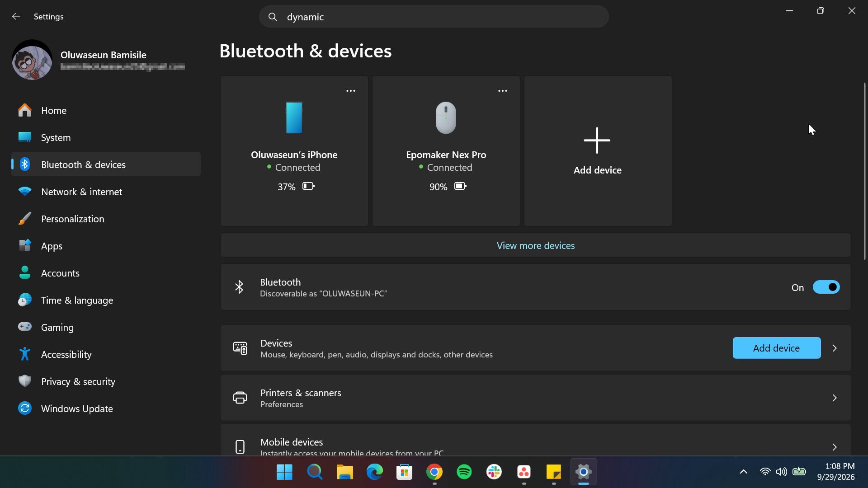This screenshot has height=488, width=868.
Task: Click the Printers & scanners printer icon
Action: (240, 398)
